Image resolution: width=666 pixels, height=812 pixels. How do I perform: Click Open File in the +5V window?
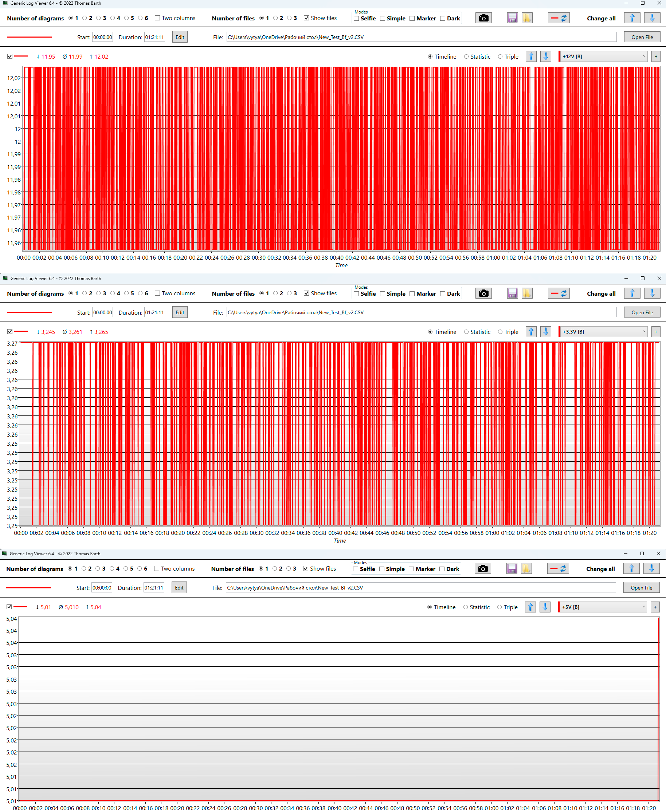pos(642,588)
